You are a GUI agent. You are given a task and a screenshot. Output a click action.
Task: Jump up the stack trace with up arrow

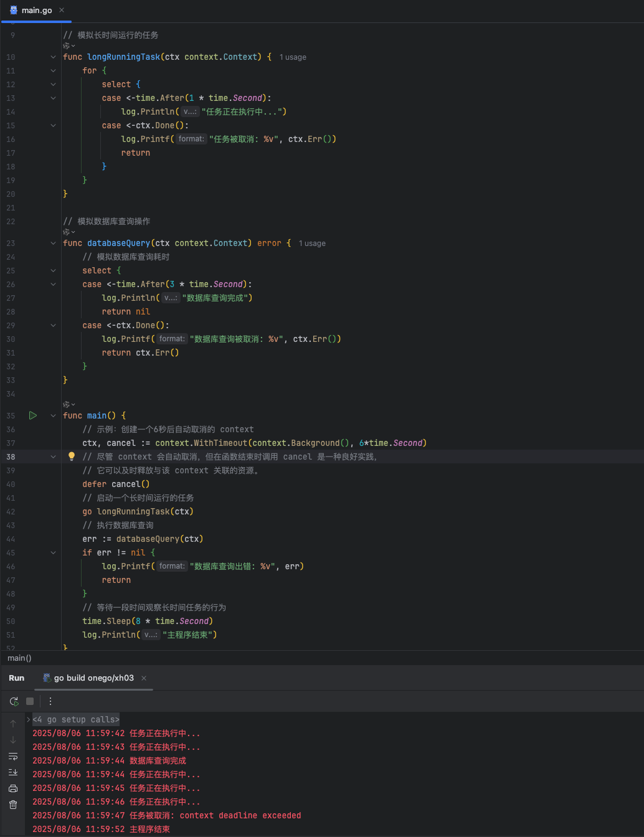pyautogui.click(x=13, y=724)
